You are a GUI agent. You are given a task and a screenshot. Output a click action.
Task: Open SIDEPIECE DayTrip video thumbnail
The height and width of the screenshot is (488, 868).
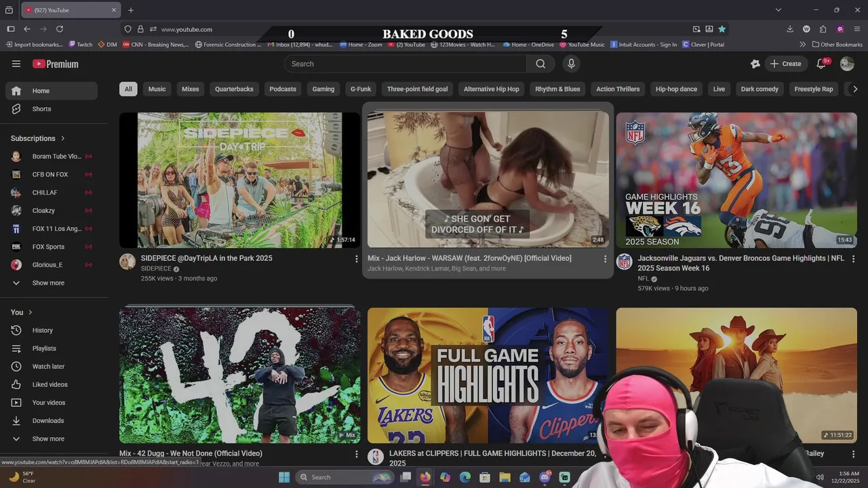coord(240,180)
